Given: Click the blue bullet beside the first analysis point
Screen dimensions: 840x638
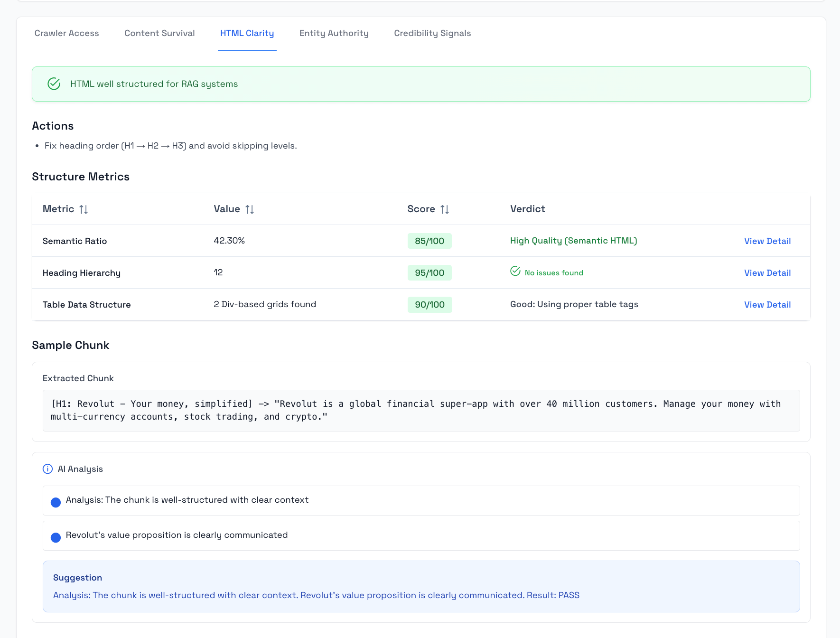Looking at the screenshot, I should pos(56,502).
